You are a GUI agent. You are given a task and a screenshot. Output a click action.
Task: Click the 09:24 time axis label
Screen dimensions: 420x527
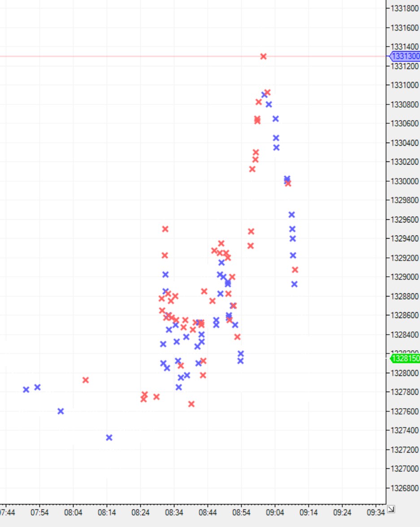pyautogui.click(x=342, y=513)
